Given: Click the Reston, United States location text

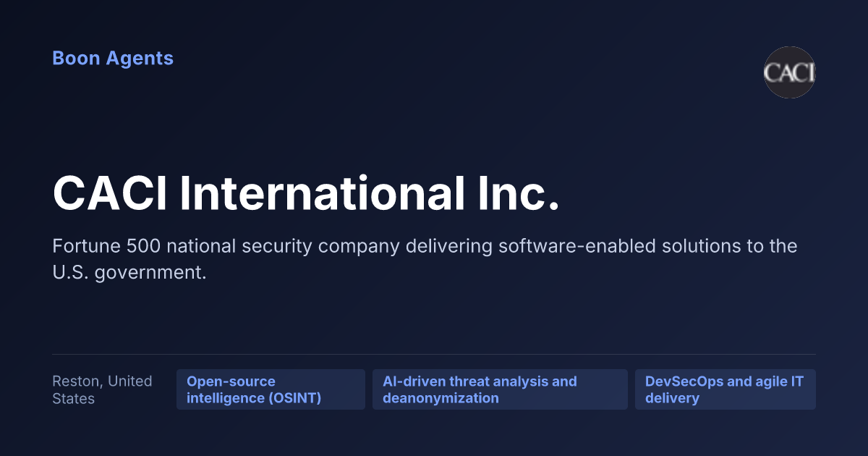Looking at the screenshot, I should point(102,389).
